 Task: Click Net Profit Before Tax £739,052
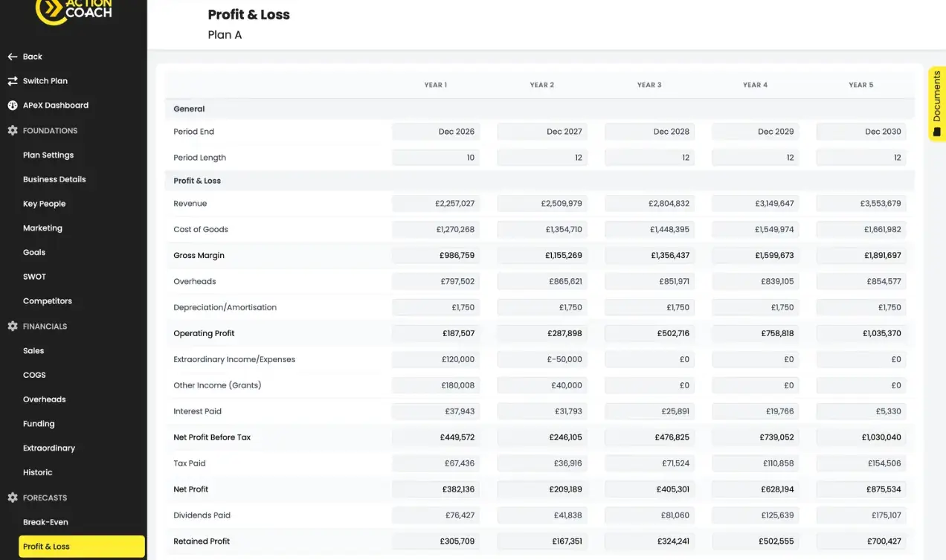pos(755,437)
